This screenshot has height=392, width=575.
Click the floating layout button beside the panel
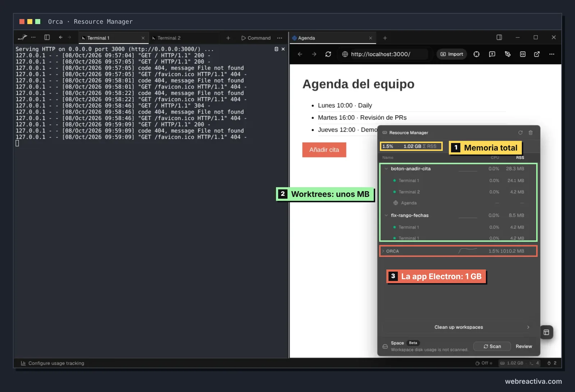546,332
